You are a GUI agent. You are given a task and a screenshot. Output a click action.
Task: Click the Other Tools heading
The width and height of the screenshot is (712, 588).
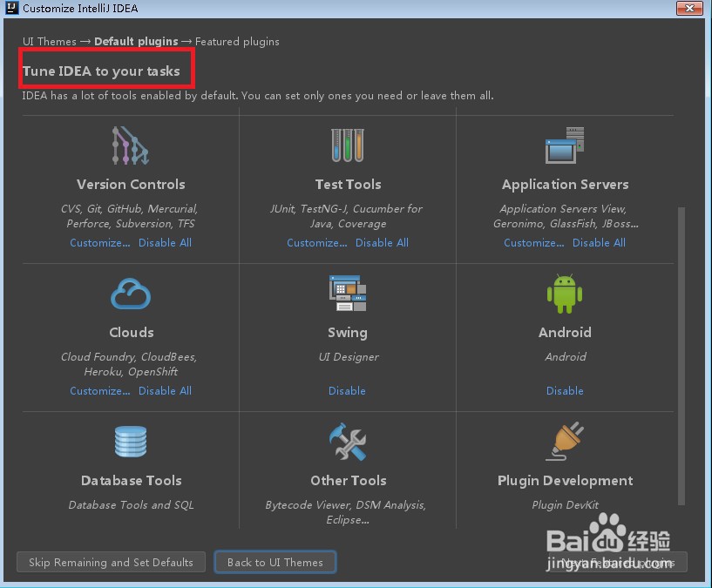coord(349,480)
